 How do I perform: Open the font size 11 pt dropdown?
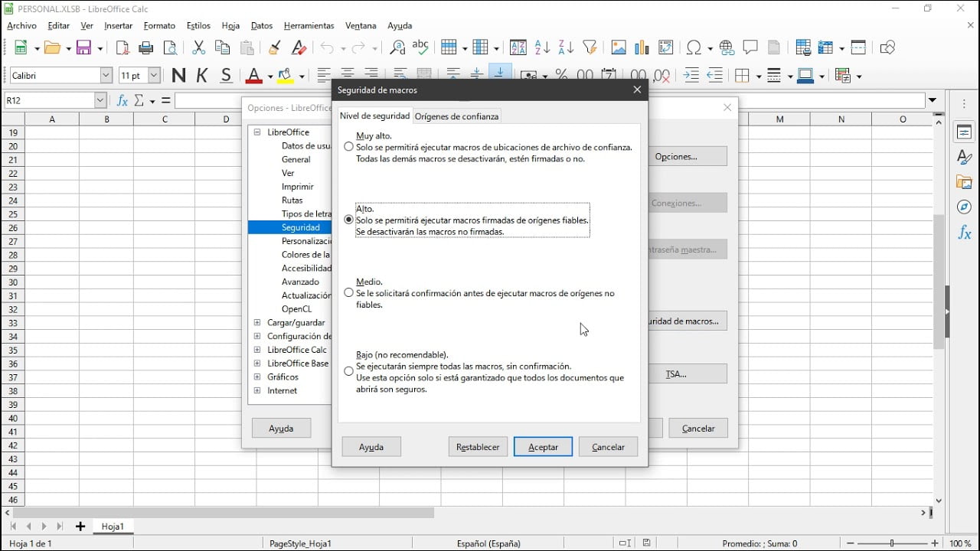point(154,75)
